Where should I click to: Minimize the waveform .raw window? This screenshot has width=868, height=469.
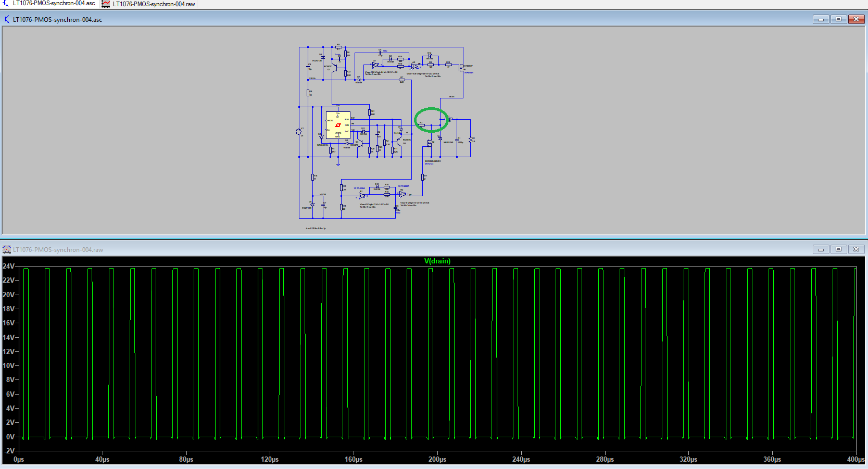[x=821, y=249]
